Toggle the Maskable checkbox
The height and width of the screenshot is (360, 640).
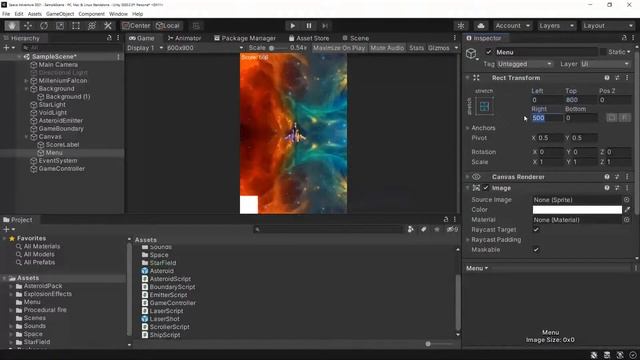[x=536, y=249]
